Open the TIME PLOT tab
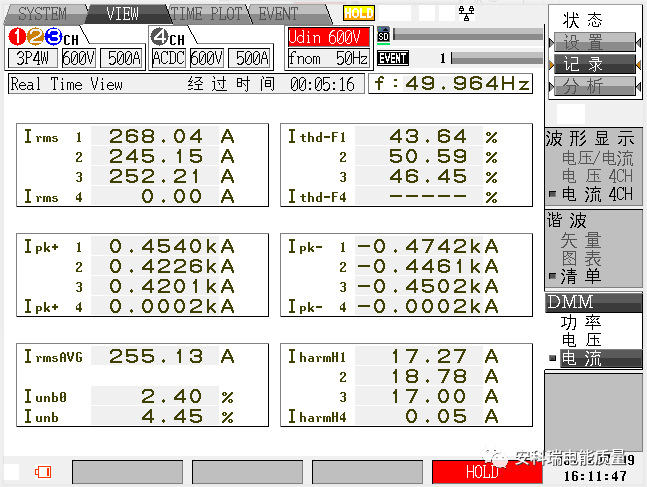 (x=206, y=14)
